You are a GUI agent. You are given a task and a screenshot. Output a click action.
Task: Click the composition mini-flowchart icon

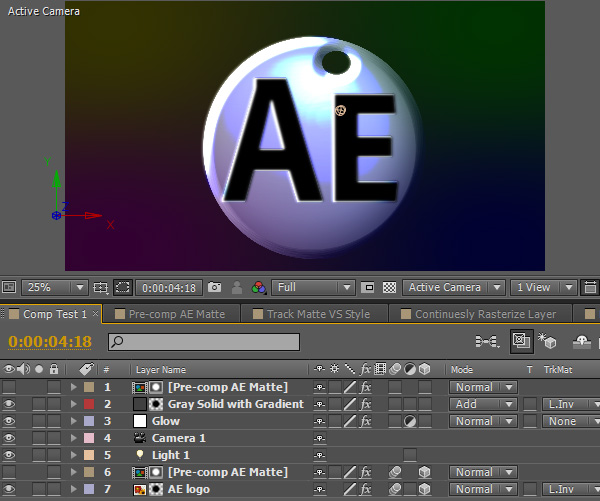click(x=487, y=342)
